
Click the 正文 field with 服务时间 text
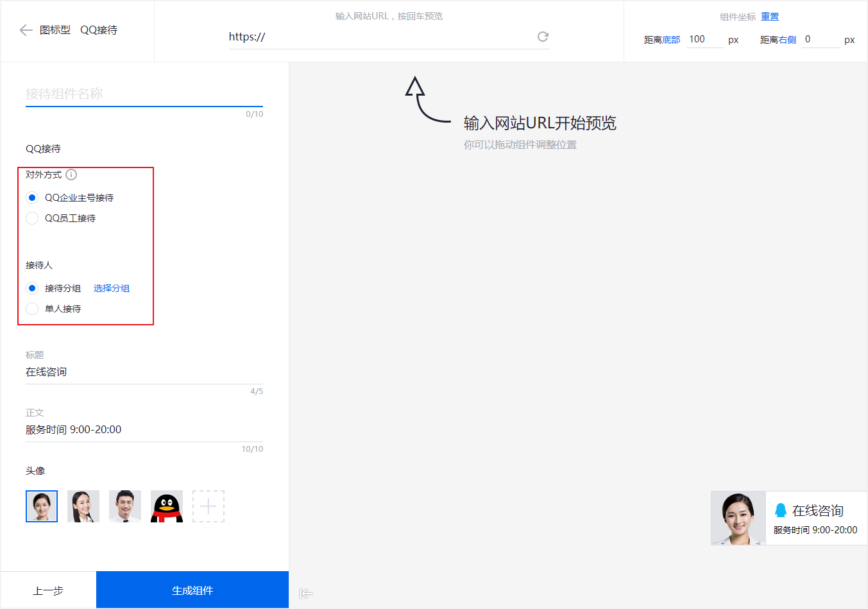(144, 430)
